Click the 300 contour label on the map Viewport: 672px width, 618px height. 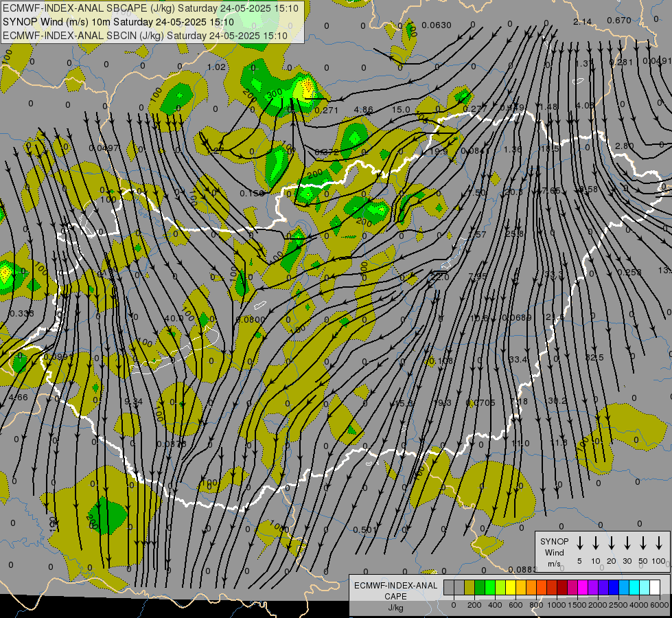tap(274, 94)
